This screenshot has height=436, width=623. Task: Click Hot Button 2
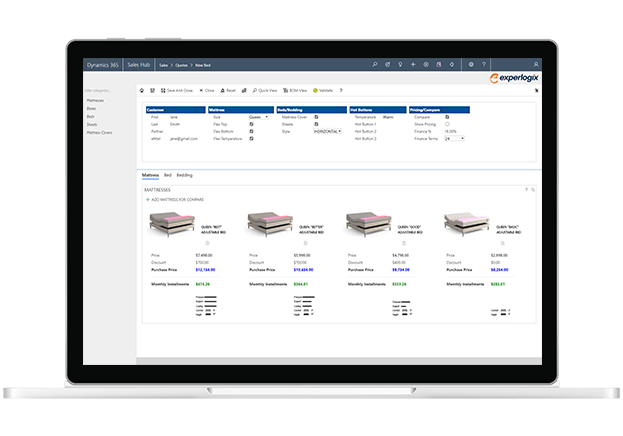pyautogui.click(x=366, y=131)
